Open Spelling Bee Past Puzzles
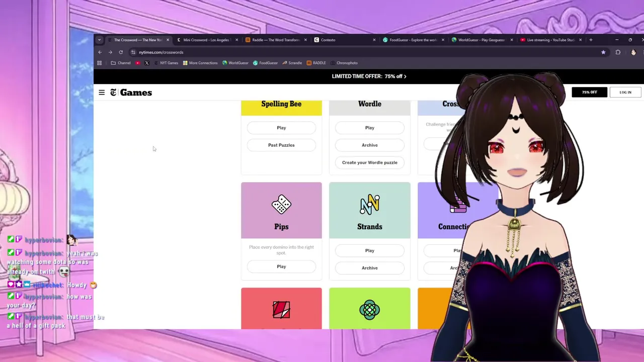The image size is (644, 362). 281,145
